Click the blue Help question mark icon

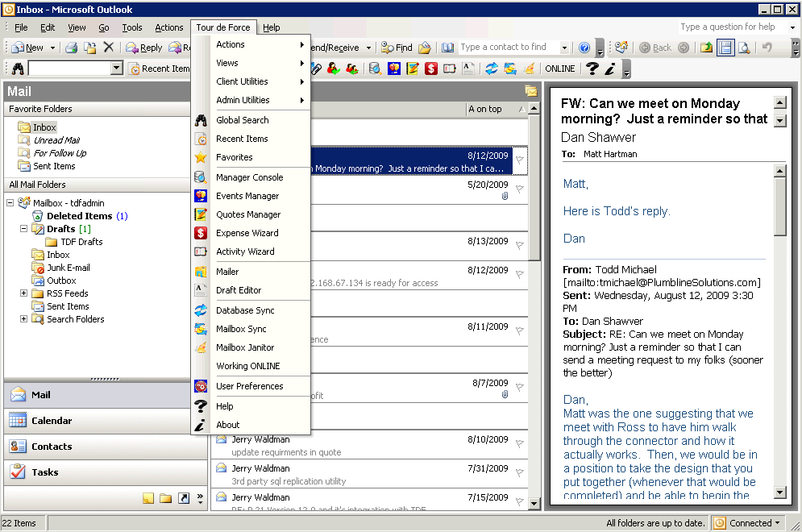pyautogui.click(x=584, y=48)
